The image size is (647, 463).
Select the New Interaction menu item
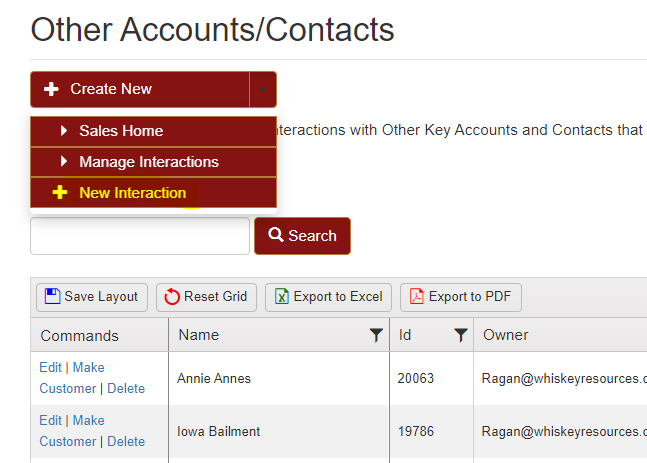pos(153,193)
